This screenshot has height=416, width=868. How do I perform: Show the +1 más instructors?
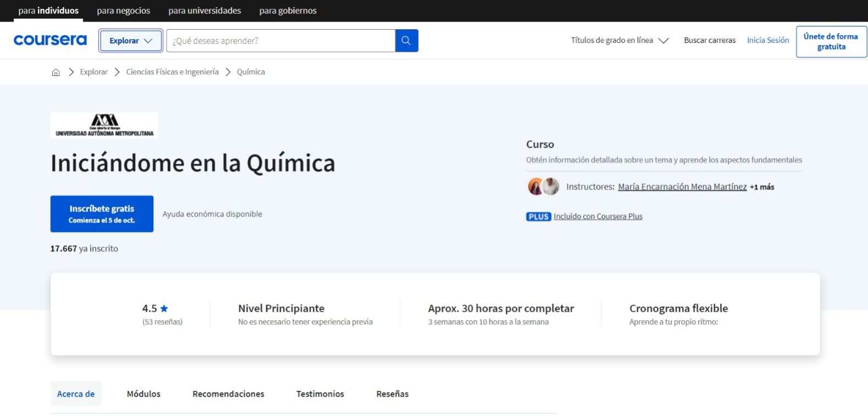pyautogui.click(x=762, y=187)
